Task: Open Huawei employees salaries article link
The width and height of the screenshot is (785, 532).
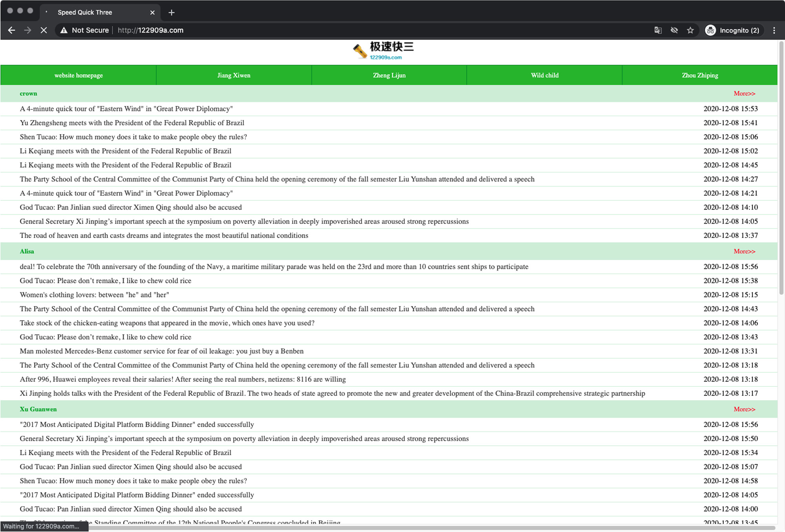Action: tap(183, 379)
